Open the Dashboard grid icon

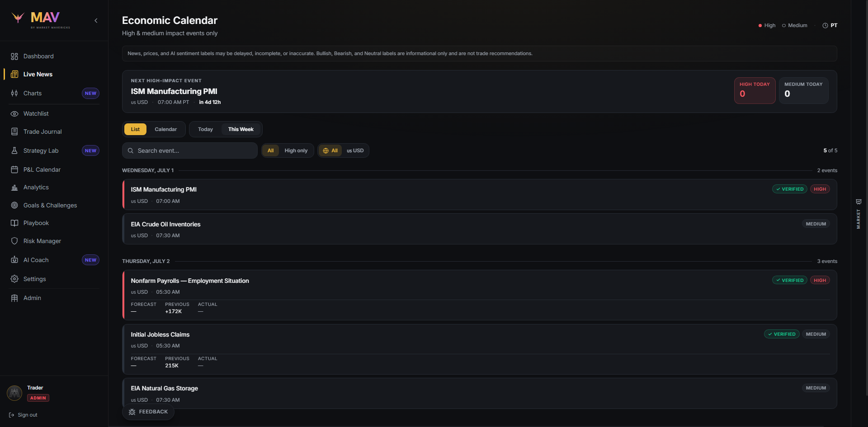[14, 56]
